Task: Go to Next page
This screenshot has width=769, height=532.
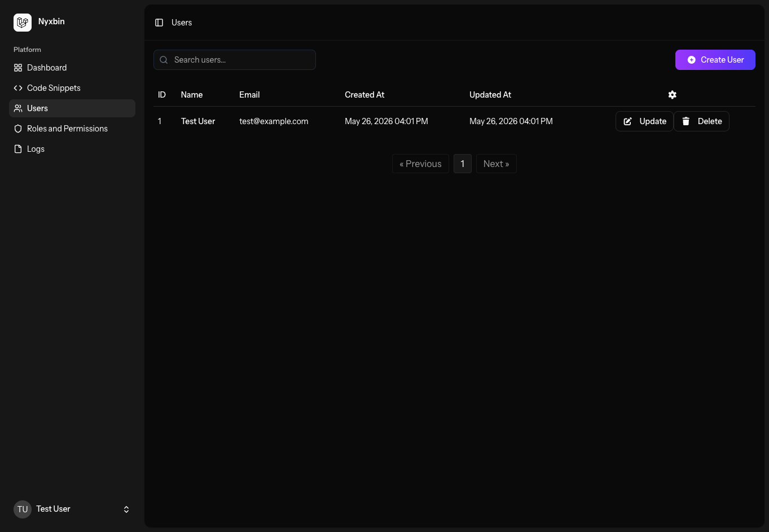Action: coord(496,164)
